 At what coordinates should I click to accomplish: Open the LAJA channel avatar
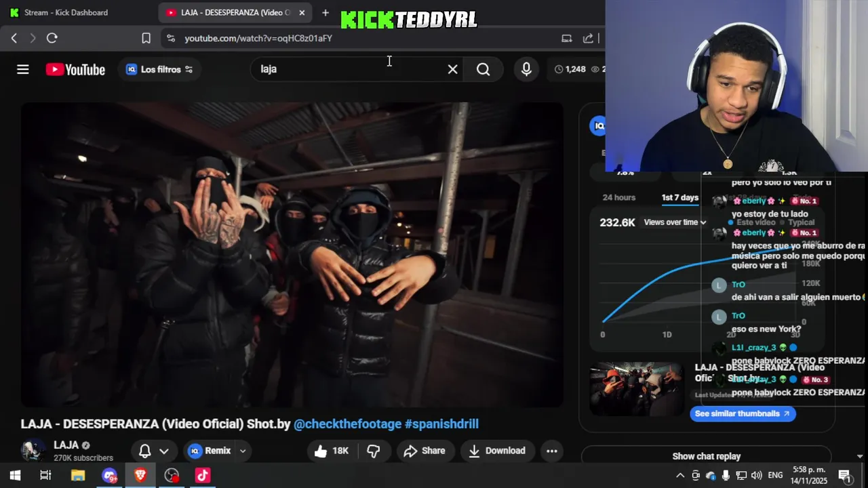(x=33, y=449)
